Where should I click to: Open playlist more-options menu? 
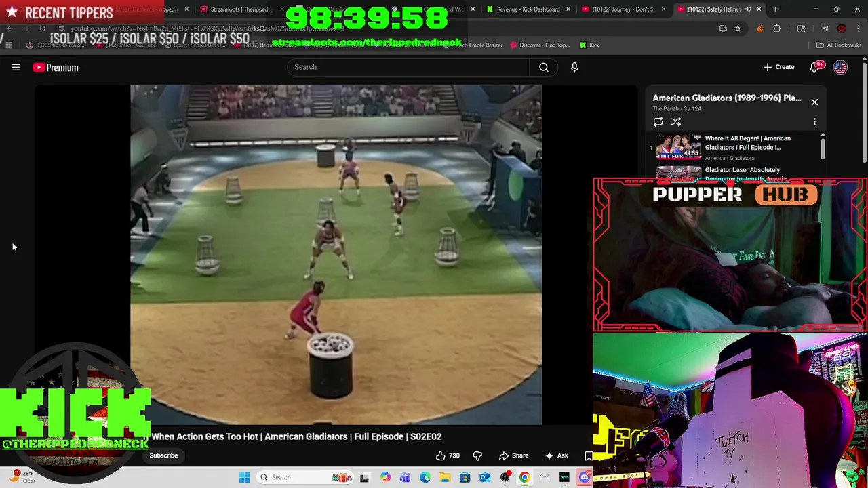[814, 121]
